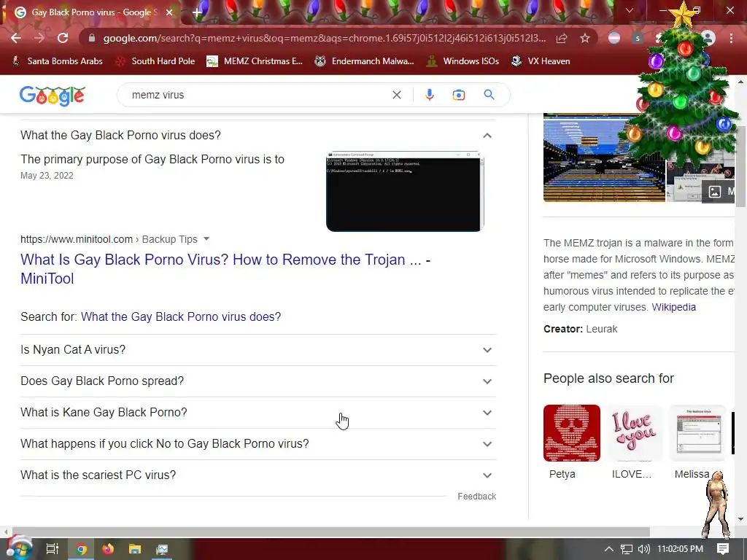Open the Windows ISOs bookmark

pos(462,61)
